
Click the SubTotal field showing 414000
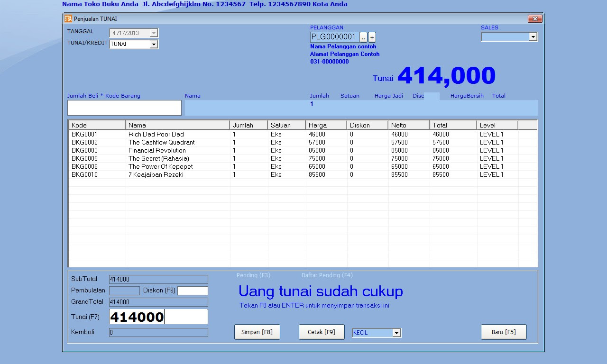[158, 279]
